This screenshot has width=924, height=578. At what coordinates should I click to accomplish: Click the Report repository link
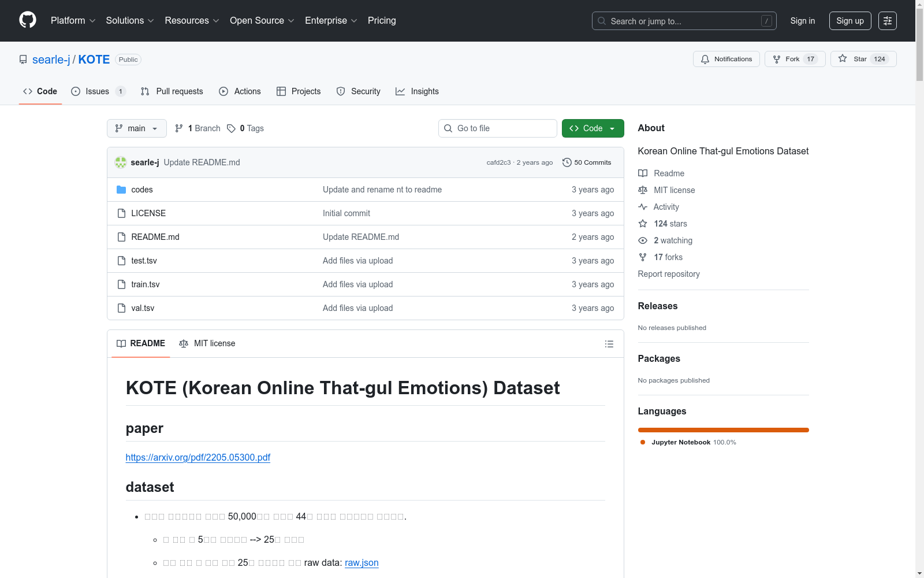pos(669,274)
